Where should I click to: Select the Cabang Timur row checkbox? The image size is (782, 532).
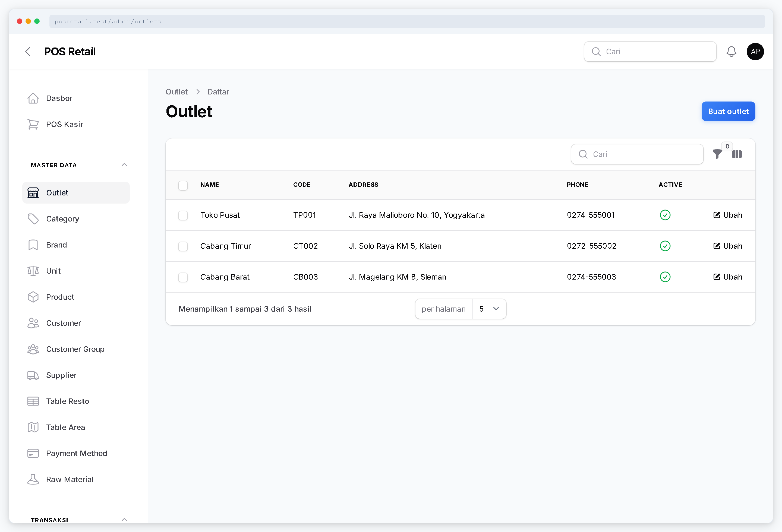183,246
